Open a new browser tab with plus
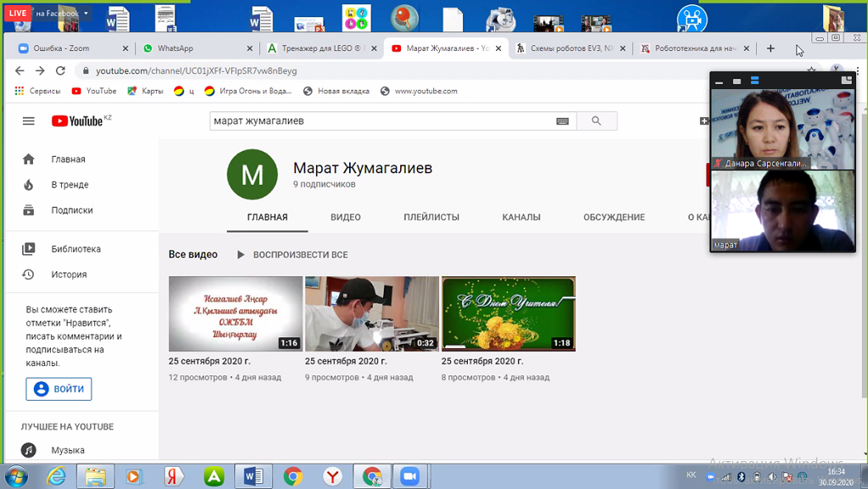Screen dimensions: 868x489 click(771, 48)
